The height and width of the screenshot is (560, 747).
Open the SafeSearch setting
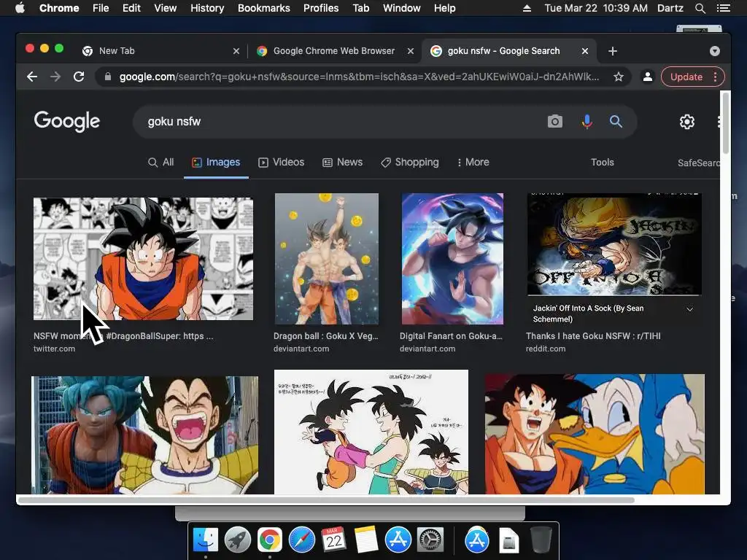coord(698,163)
